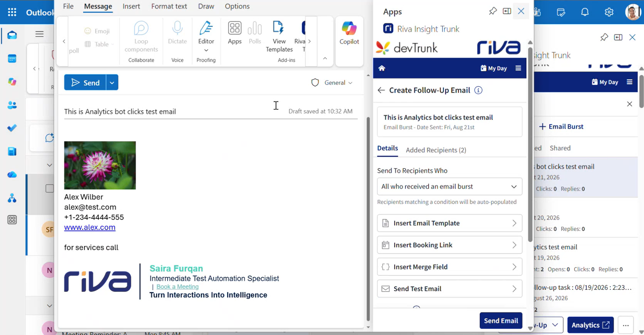Show info about Create Follow-Up Email
The width and height of the screenshot is (644, 335).
coord(478,90)
